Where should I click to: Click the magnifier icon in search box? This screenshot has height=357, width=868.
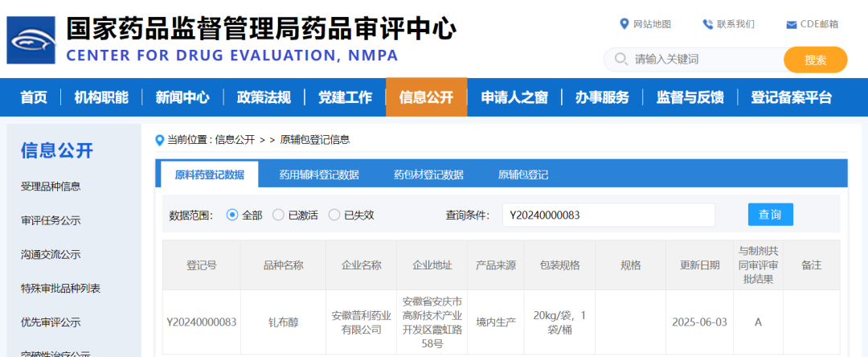[620, 59]
